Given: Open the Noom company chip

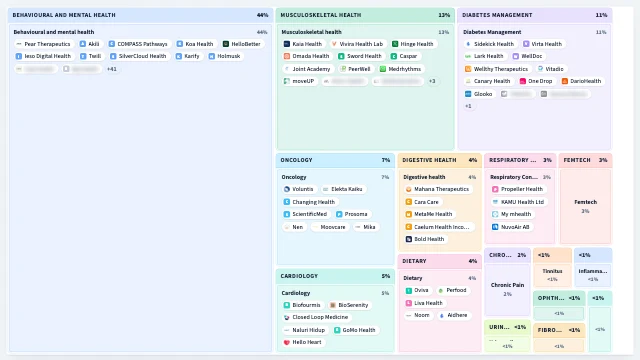Looking at the screenshot, I should [x=418, y=316].
